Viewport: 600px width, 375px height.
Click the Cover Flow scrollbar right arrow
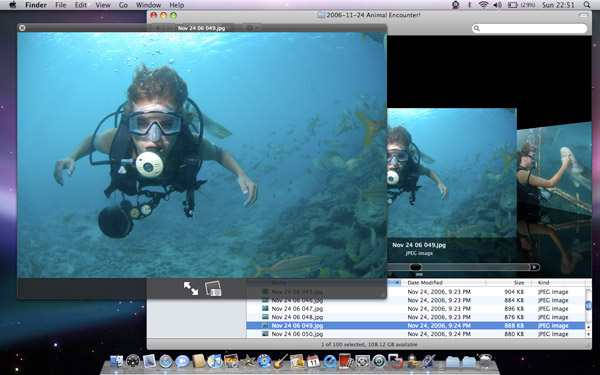click(535, 267)
